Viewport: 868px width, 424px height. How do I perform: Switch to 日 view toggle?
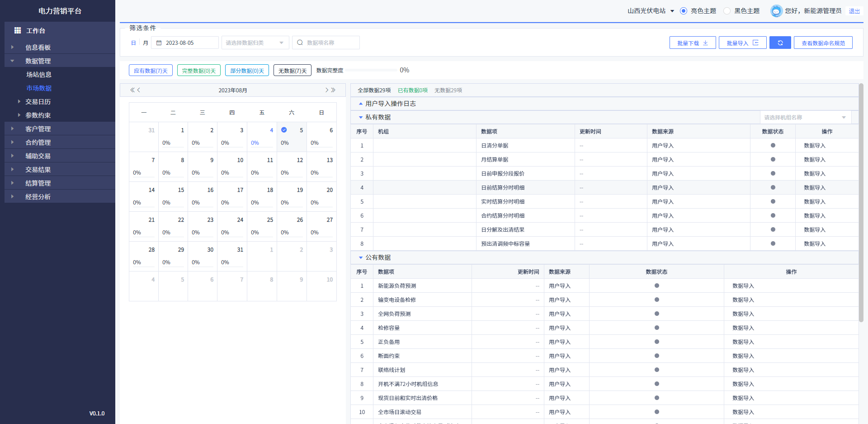tap(133, 43)
